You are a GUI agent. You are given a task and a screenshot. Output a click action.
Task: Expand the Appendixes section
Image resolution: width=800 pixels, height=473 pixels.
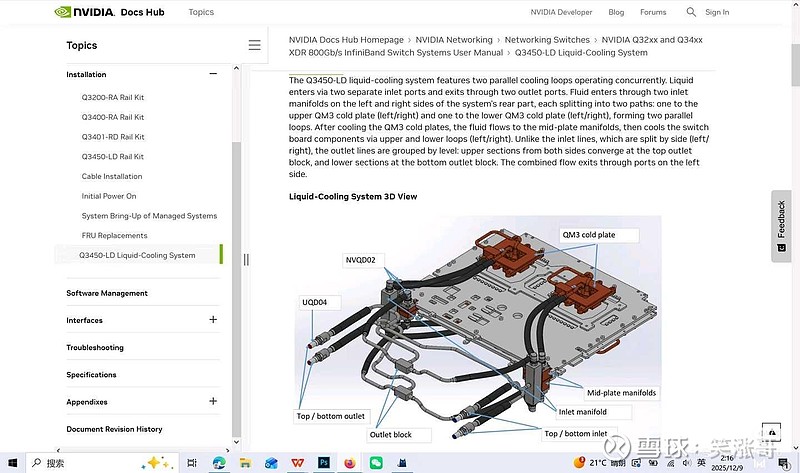pos(213,402)
